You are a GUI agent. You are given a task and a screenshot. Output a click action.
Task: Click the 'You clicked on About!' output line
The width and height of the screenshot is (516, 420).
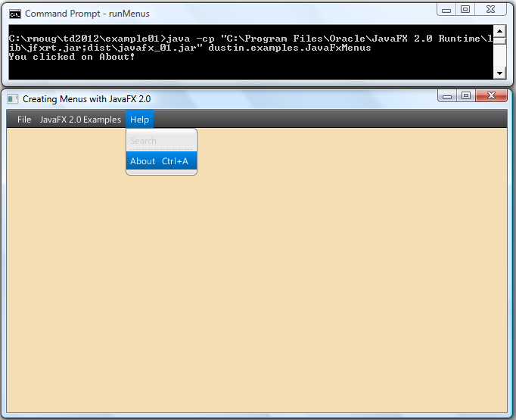pos(72,57)
